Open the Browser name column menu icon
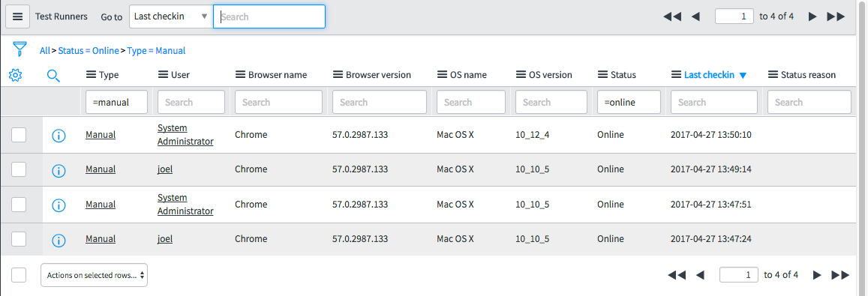 [x=240, y=75]
